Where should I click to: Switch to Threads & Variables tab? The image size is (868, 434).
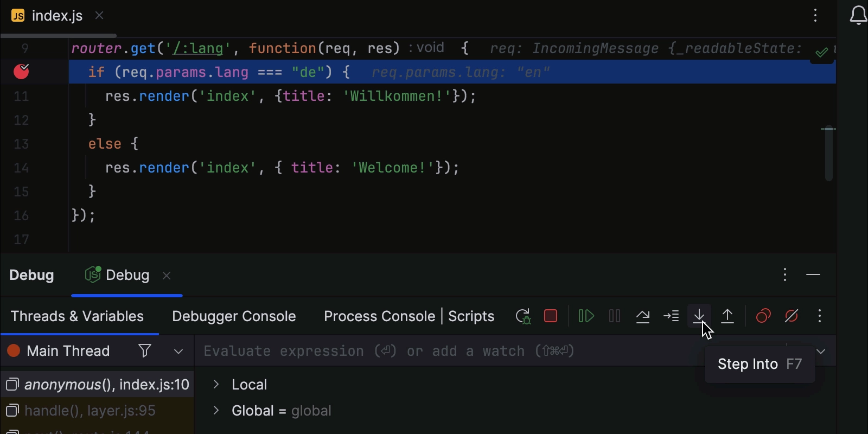[x=77, y=316]
